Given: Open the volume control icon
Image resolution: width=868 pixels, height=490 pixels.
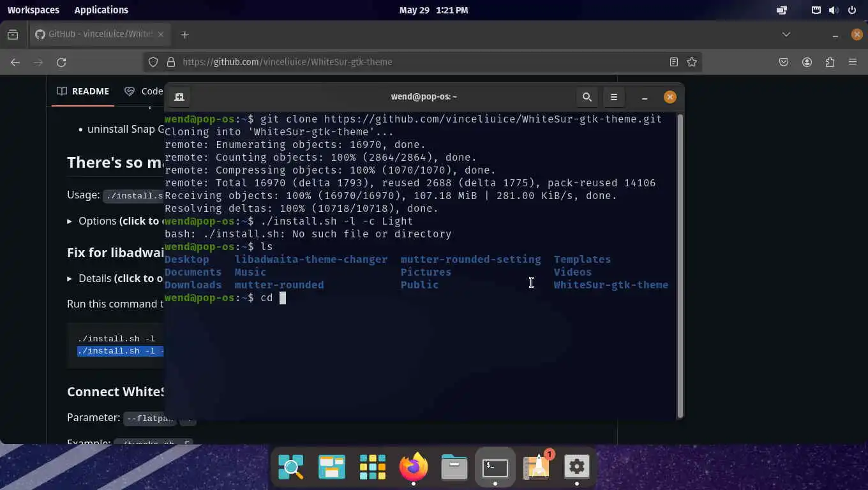Looking at the screenshot, I should click(x=834, y=10).
